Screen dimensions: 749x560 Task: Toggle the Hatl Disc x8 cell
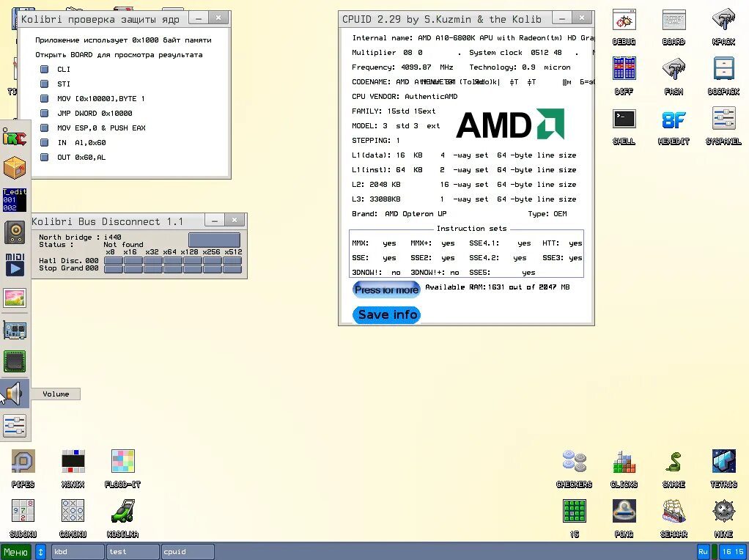click(113, 260)
